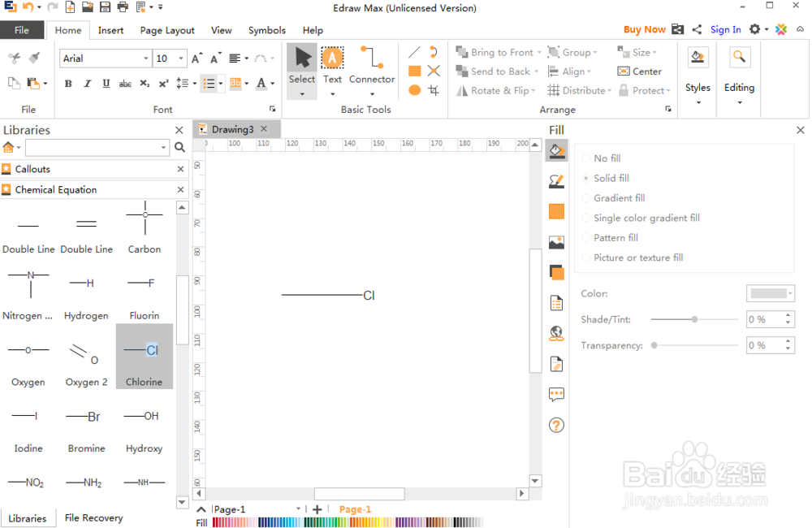Viewport: 812px width, 528px height.
Task: Select the crop tool
Action: (x=434, y=90)
